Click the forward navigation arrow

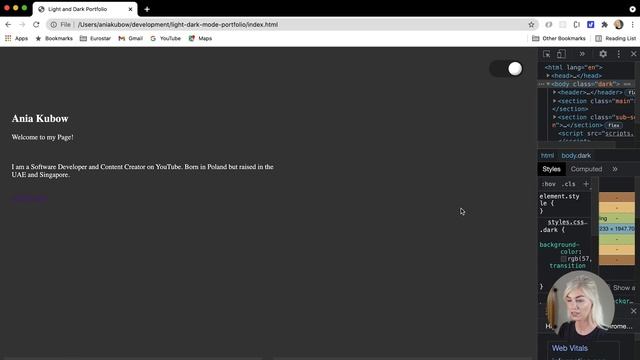point(22,24)
